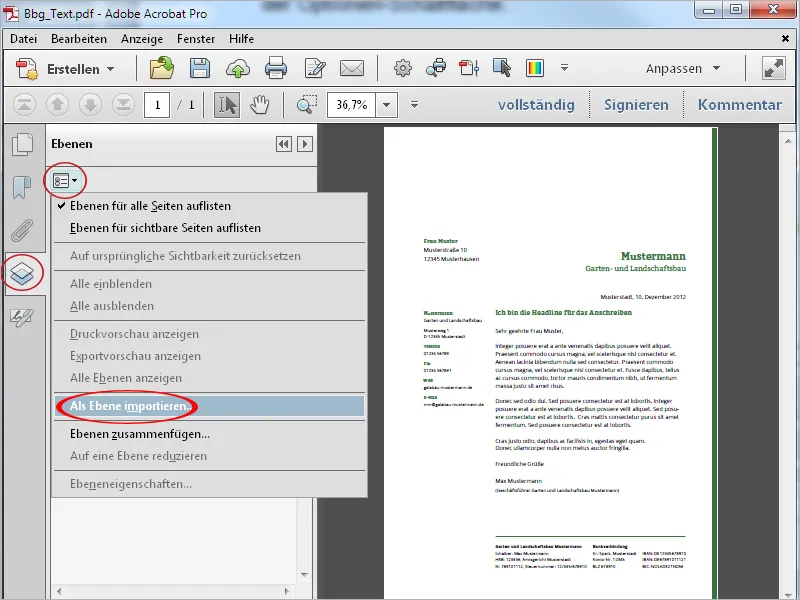Click the Mustermann heading in document
This screenshot has height=600, width=800.
point(653,256)
